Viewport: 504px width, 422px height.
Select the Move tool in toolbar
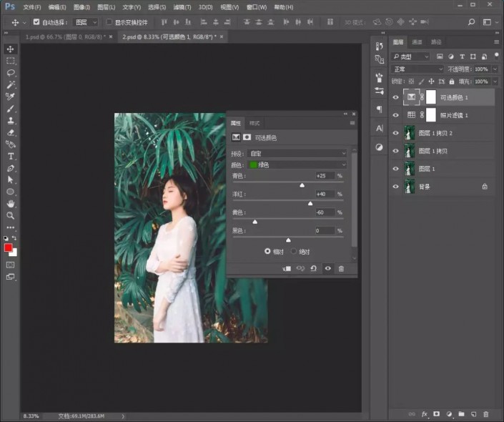coord(10,49)
